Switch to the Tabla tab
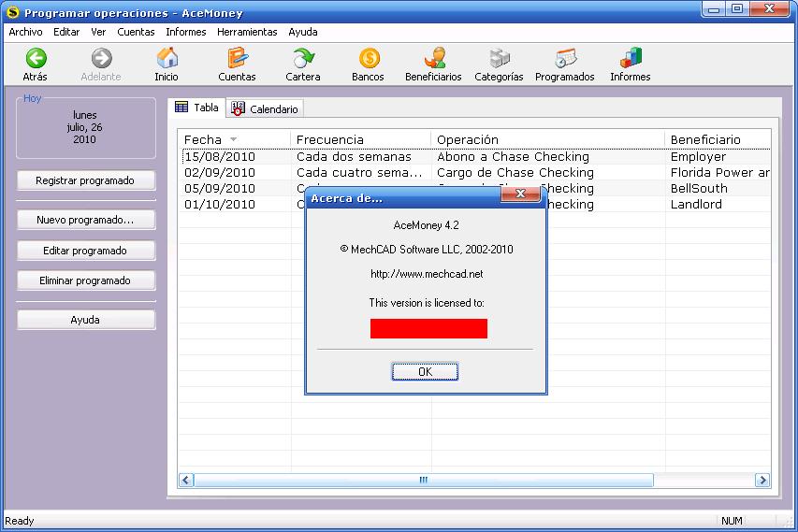 (x=196, y=108)
